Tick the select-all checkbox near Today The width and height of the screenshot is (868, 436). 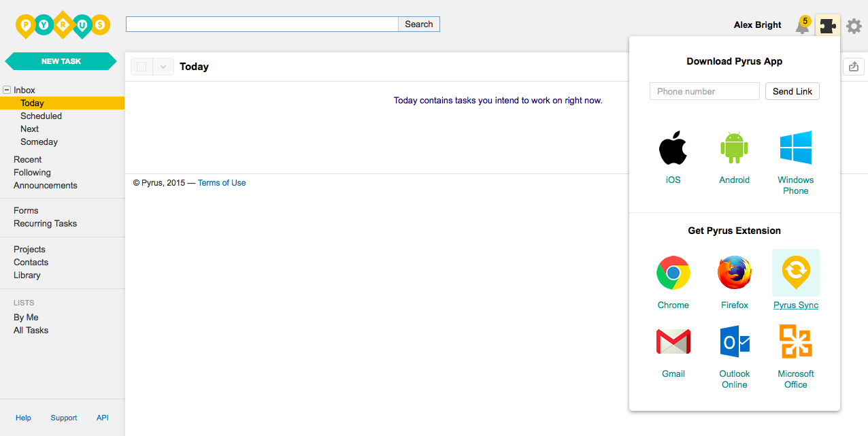(x=141, y=67)
